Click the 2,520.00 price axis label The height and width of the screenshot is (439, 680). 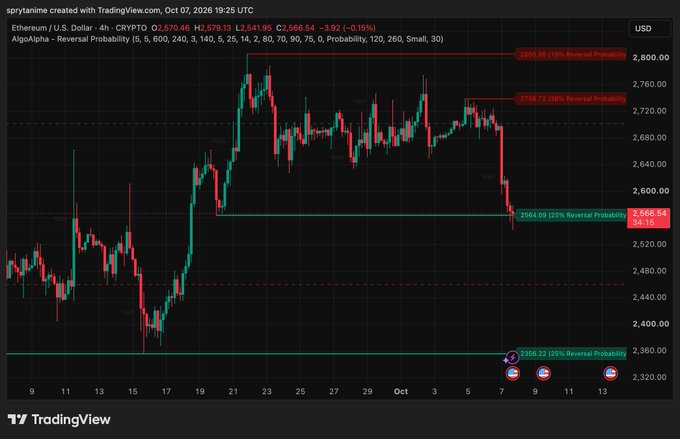click(x=651, y=244)
